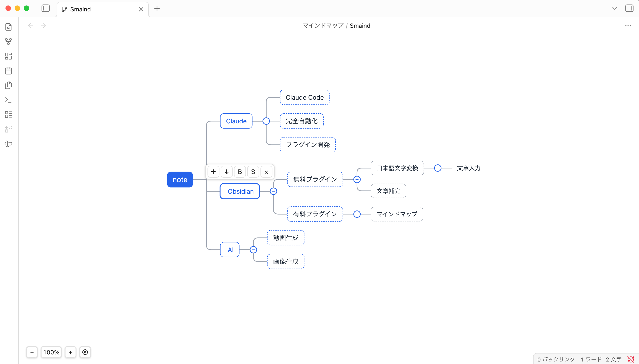Select the 文章入力 node
This screenshot has width=639, height=364.
(469, 168)
